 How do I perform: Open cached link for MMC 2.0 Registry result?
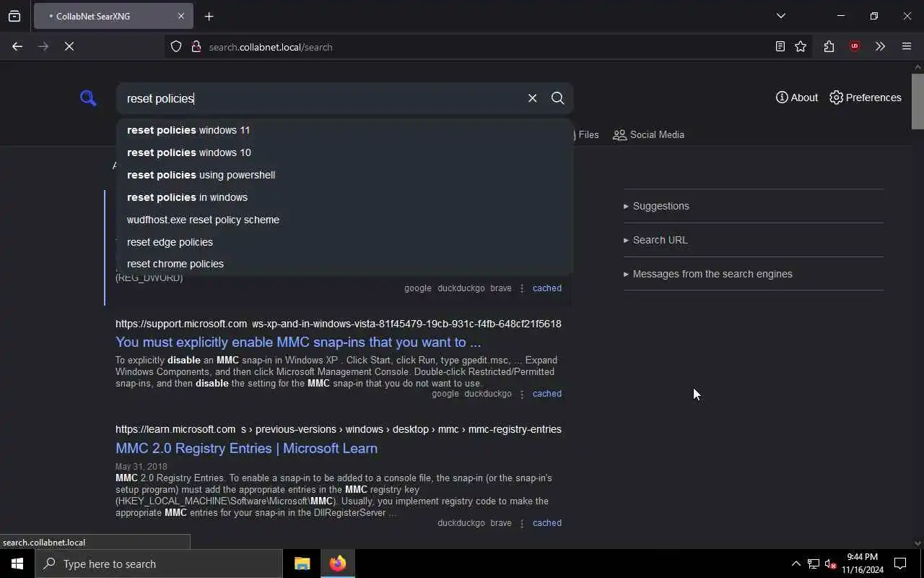point(546,523)
